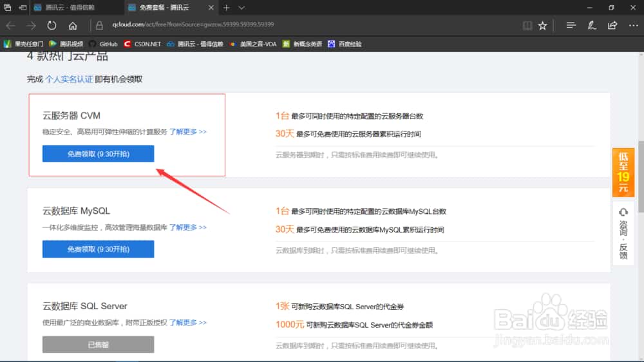
Task: Open the 个人实名认证 link
Action: pos(69,79)
